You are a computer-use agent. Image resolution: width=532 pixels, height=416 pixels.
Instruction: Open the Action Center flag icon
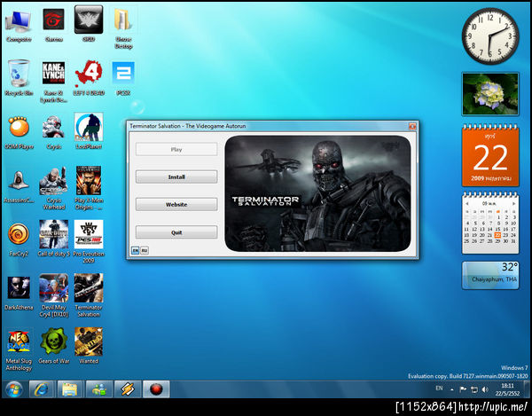[x=463, y=389]
